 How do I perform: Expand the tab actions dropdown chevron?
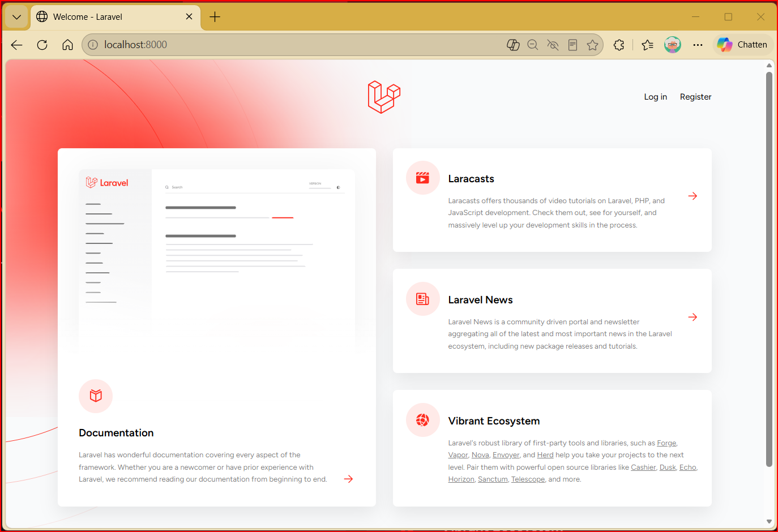point(16,17)
